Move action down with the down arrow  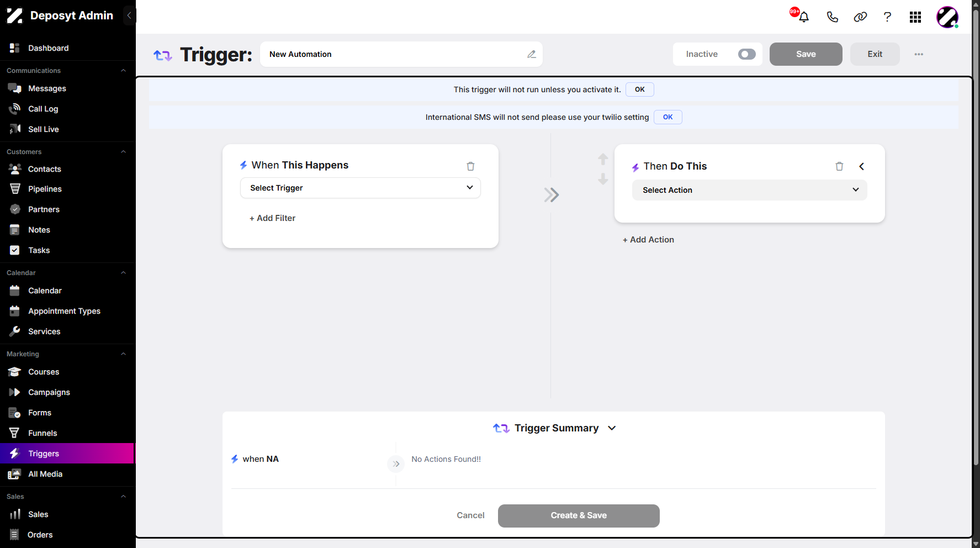tap(603, 179)
